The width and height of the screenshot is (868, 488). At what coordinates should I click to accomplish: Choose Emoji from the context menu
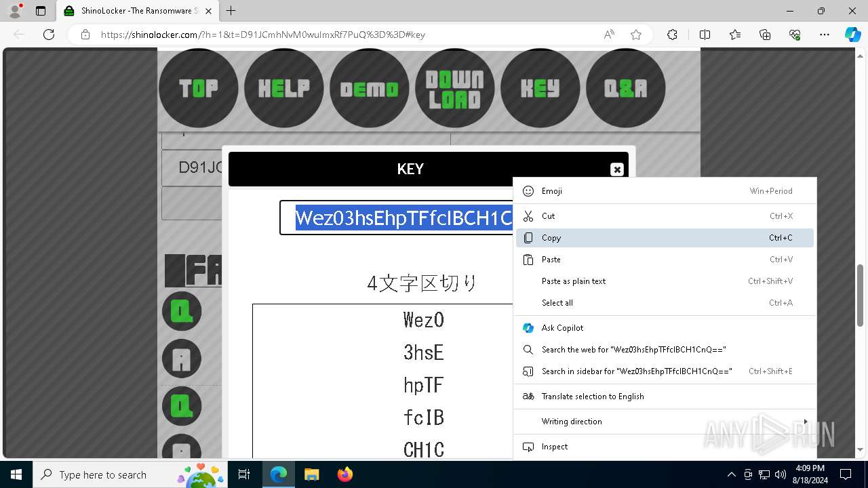(x=665, y=191)
